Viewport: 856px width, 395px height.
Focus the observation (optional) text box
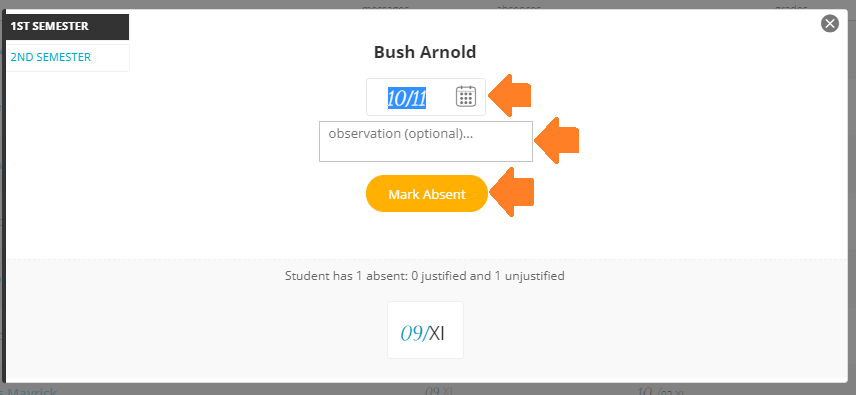point(426,141)
